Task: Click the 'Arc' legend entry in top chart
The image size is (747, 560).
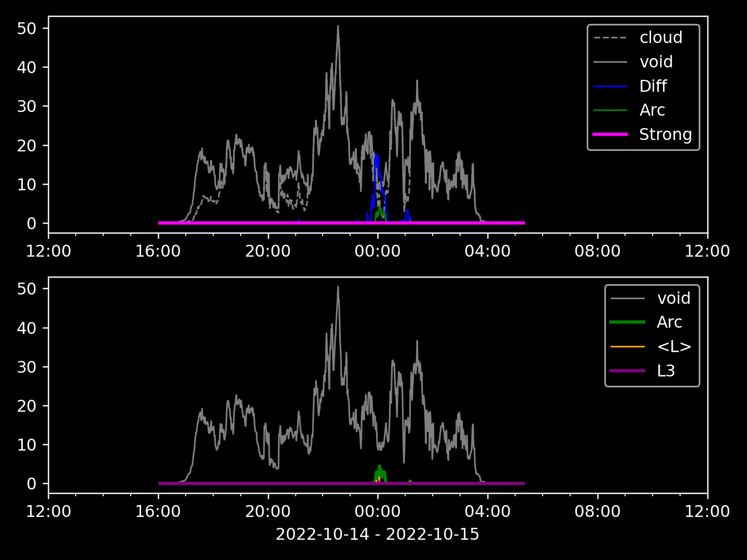Action: pos(652,110)
